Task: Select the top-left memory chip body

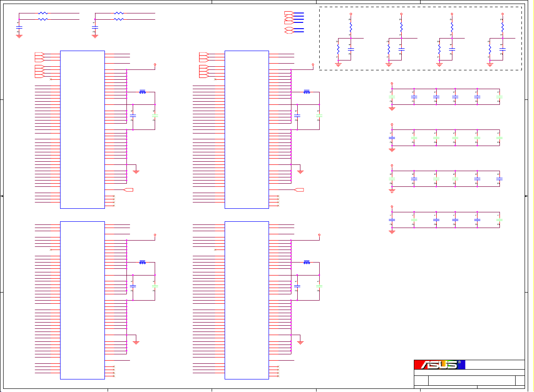Action: [82, 129]
